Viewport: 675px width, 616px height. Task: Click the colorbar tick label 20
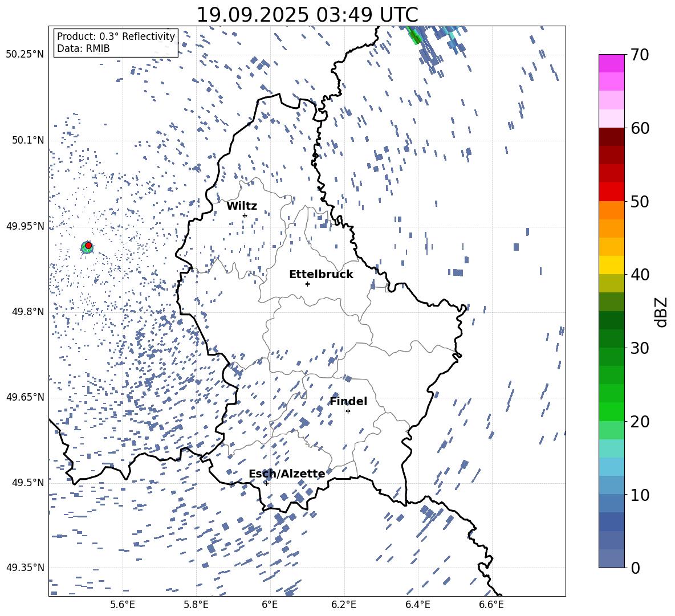click(640, 422)
